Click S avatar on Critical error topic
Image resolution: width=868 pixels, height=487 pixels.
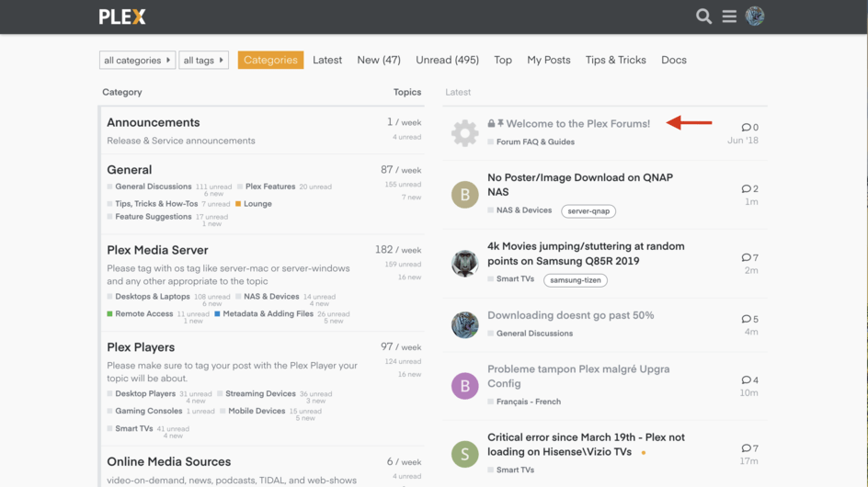(465, 454)
